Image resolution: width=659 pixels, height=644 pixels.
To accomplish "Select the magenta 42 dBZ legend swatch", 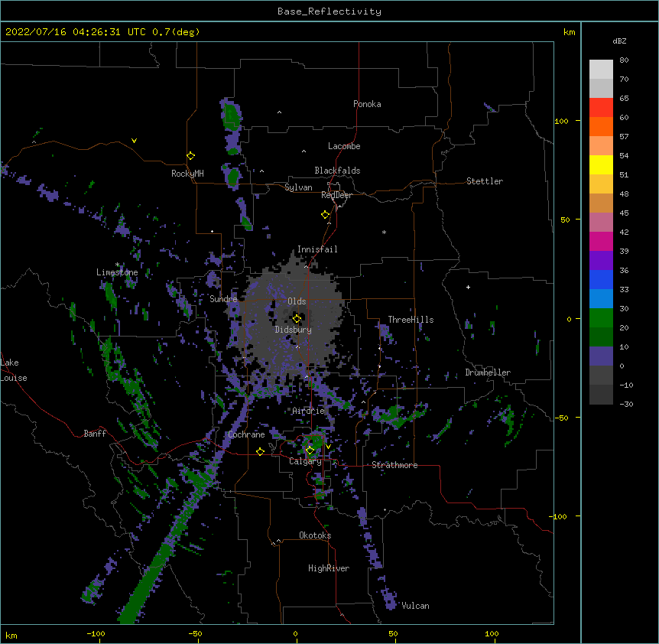I will point(601,241).
